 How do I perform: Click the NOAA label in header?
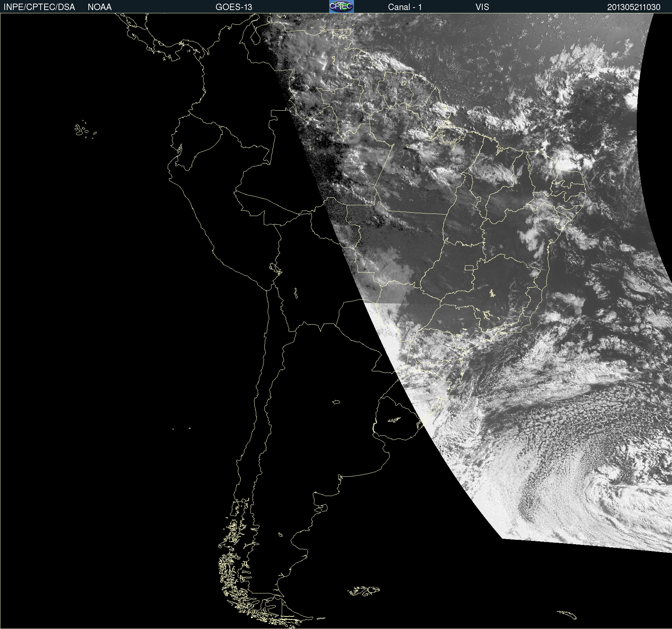pyautogui.click(x=100, y=7)
